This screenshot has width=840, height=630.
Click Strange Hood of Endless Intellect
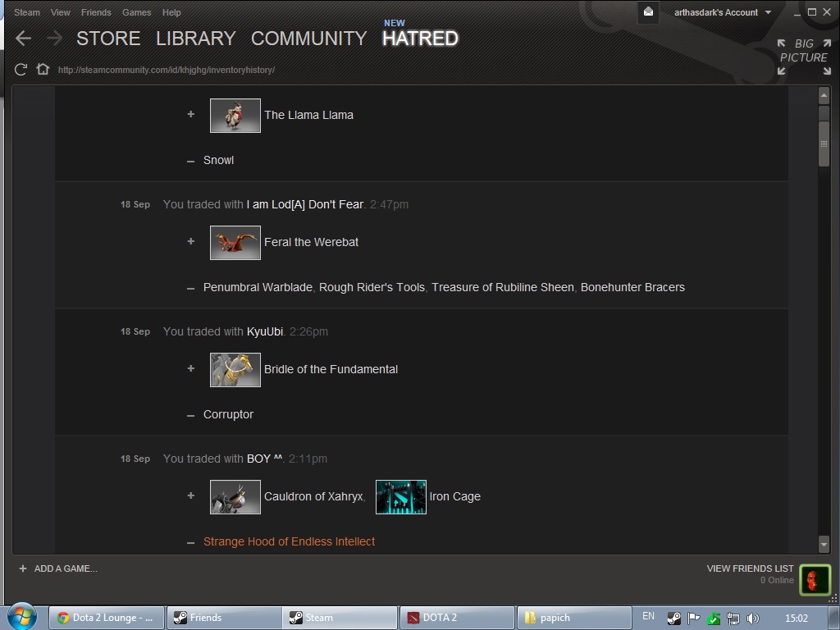290,541
